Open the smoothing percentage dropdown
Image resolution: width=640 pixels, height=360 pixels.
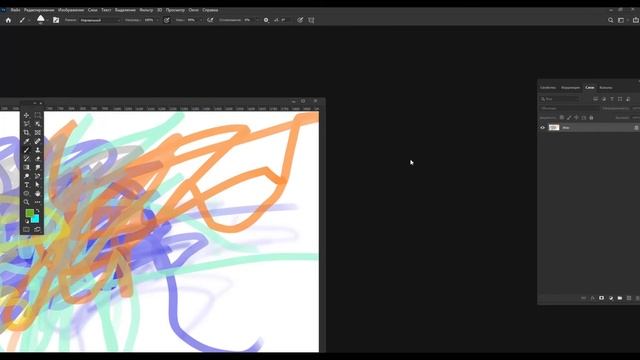257,20
